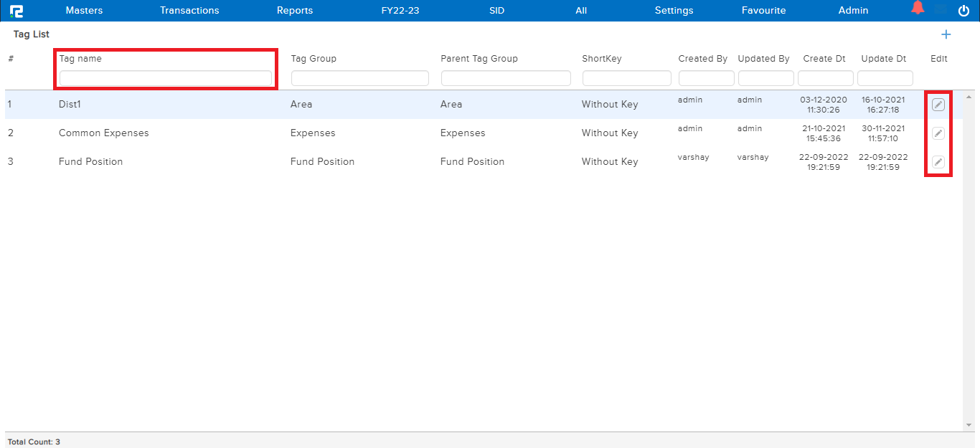Open edit pencil for Fund Position tag
The height and width of the screenshot is (448, 980).
pos(938,162)
